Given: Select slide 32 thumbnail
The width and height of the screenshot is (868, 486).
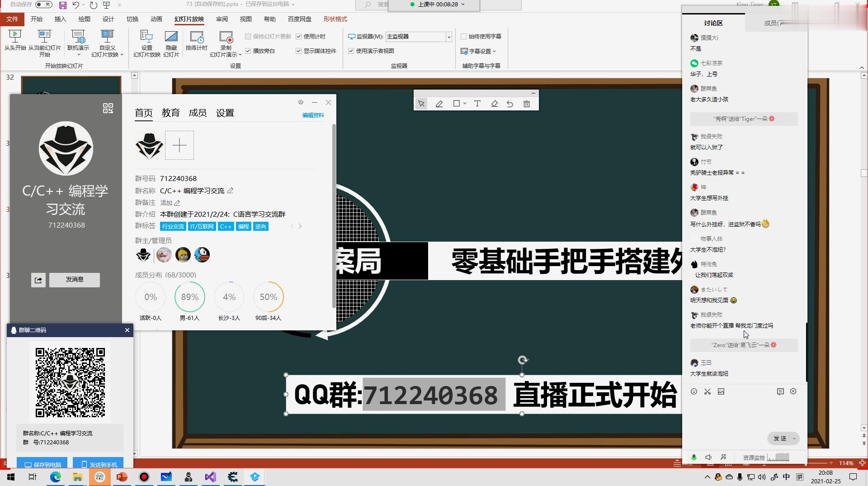Looking at the screenshot, I should coord(71,85).
